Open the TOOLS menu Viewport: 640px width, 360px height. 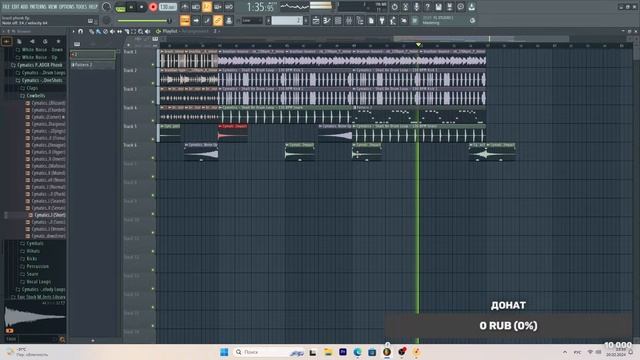point(81,7)
